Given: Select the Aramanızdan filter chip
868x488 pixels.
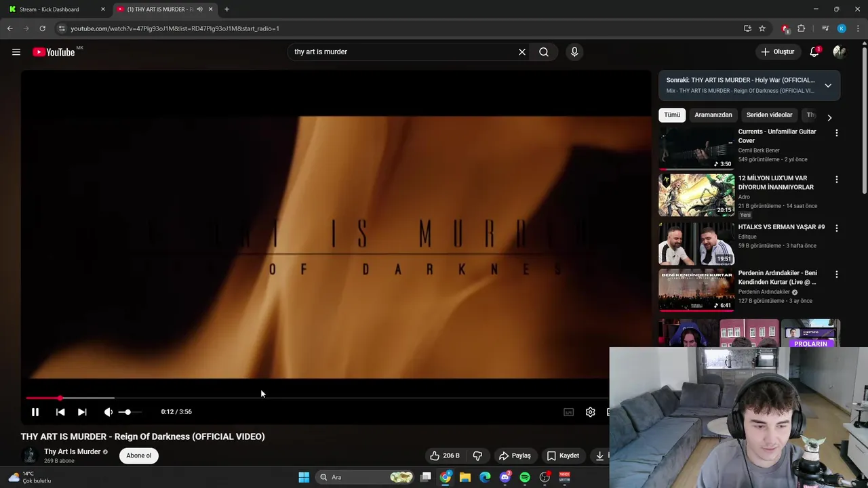Looking at the screenshot, I should 713,115.
